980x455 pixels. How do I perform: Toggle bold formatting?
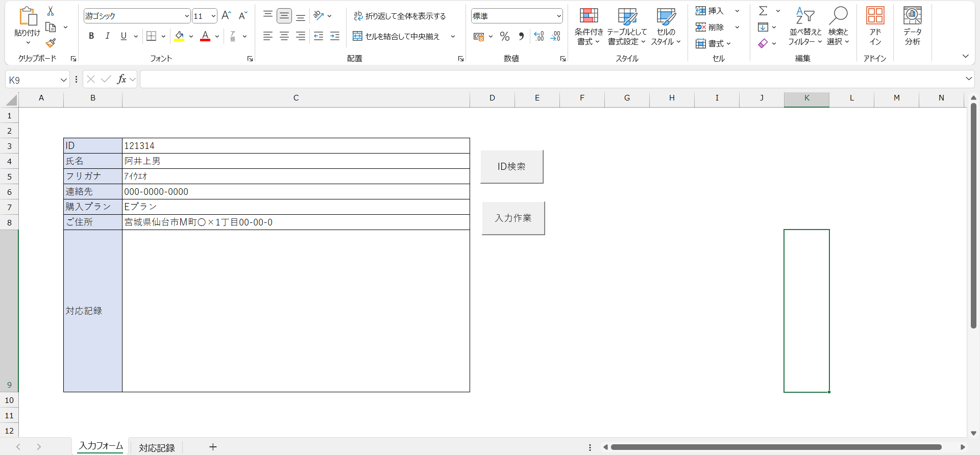tap(91, 36)
